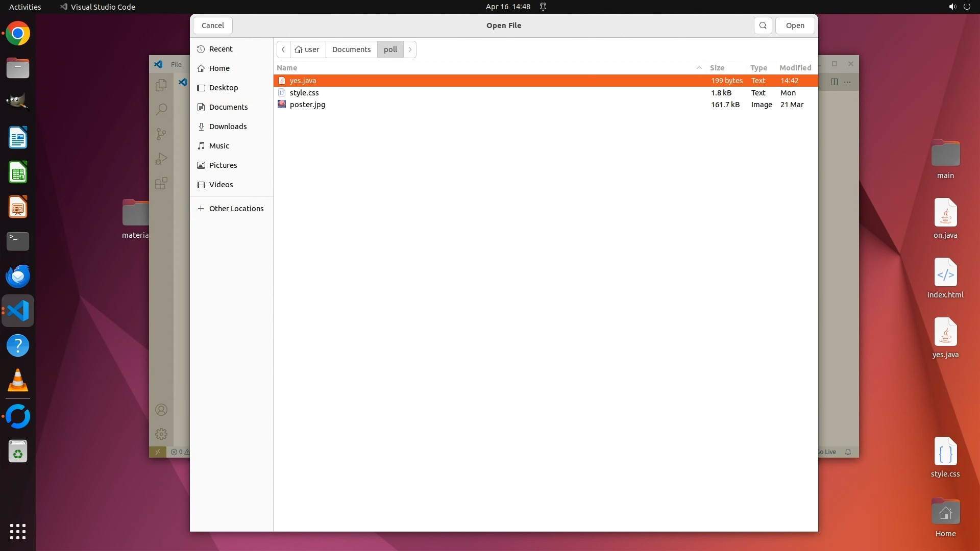Click the back chevron in the path bar
The height and width of the screenshot is (551, 980).
click(x=283, y=49)
